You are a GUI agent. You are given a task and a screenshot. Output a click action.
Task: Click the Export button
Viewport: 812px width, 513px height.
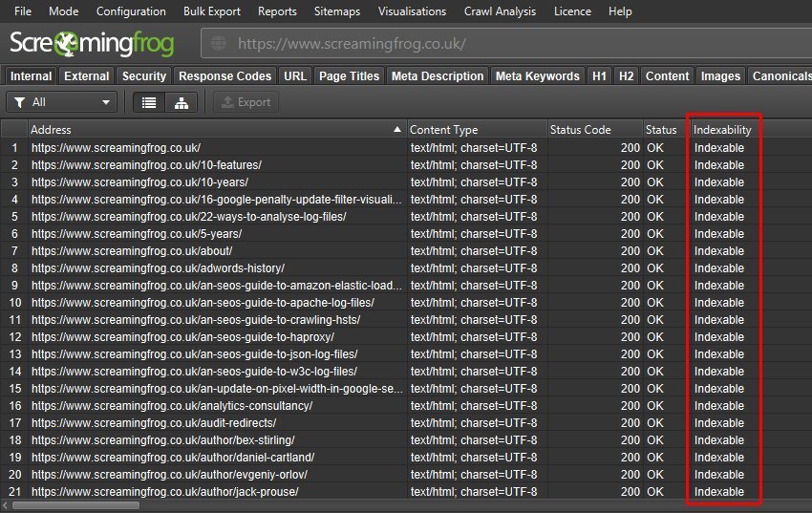246,102
